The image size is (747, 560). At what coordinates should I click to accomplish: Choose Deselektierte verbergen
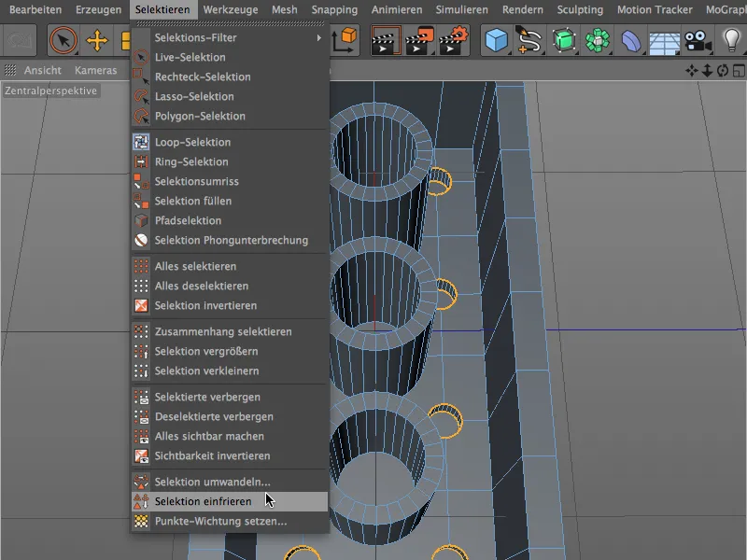(230, 416)
